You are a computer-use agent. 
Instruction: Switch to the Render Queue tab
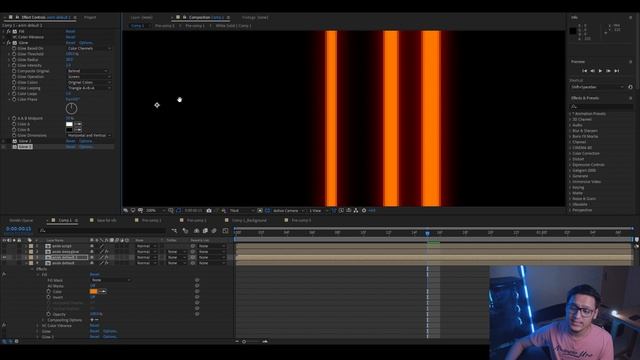tap(21, 220)
